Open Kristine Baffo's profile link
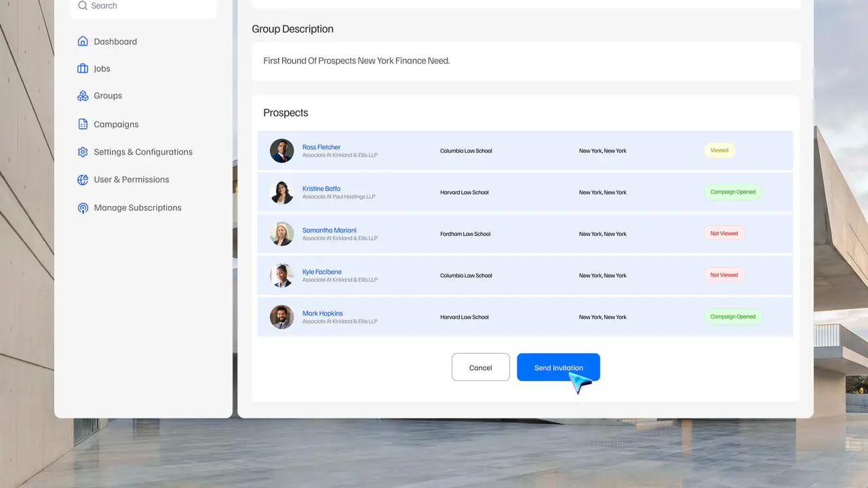The image size is (868, 488). pyautogui.click(x=321, y=188)
